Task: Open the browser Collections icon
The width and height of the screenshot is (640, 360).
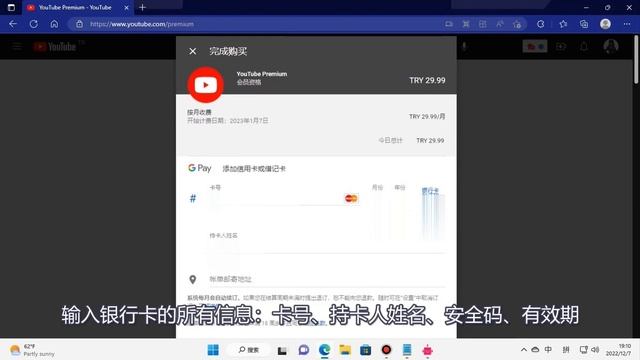Action: 584,24
